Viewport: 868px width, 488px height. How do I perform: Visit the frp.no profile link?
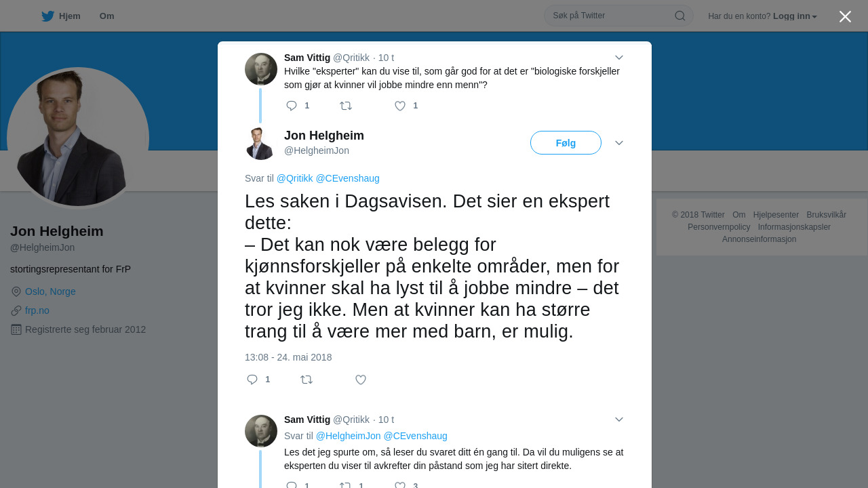(37, 310)
